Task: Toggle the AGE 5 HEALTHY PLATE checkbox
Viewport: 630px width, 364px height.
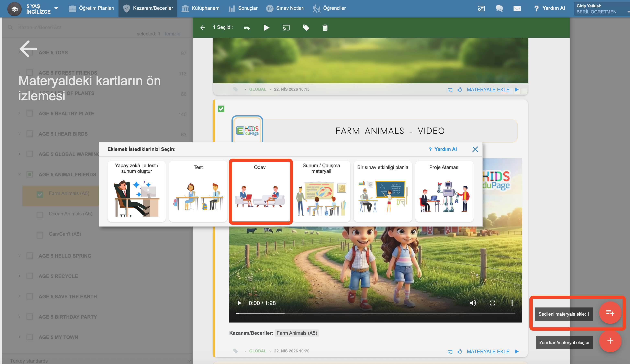Action: (30, 113)
